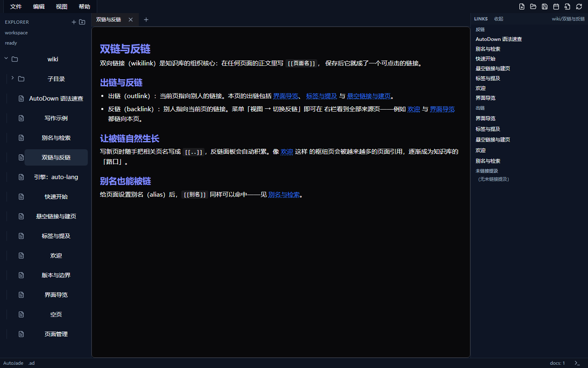This screenshot has width=588, height=368.
Task: Open folder via the toolbar folder icon
Action: (x=533, y=7)
